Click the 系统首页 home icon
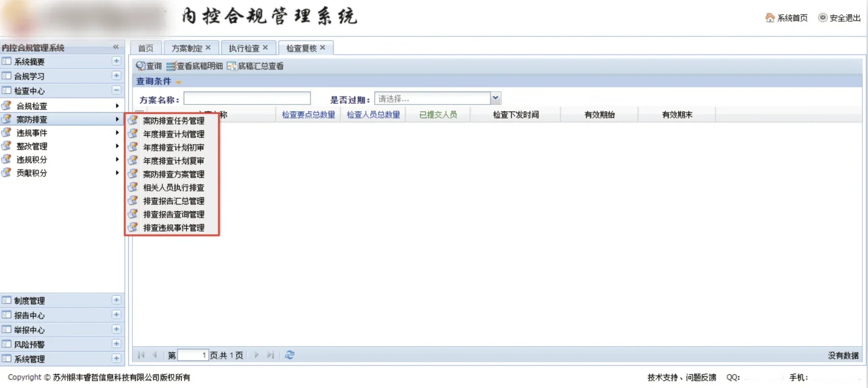868x388 pixels. (x=770, y=18)
